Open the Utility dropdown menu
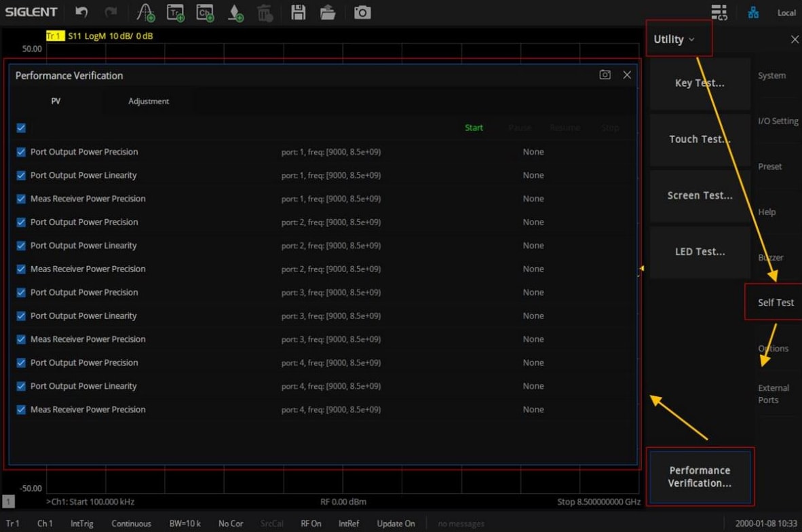This screenshot has height=532, width=802. point(674,39)
